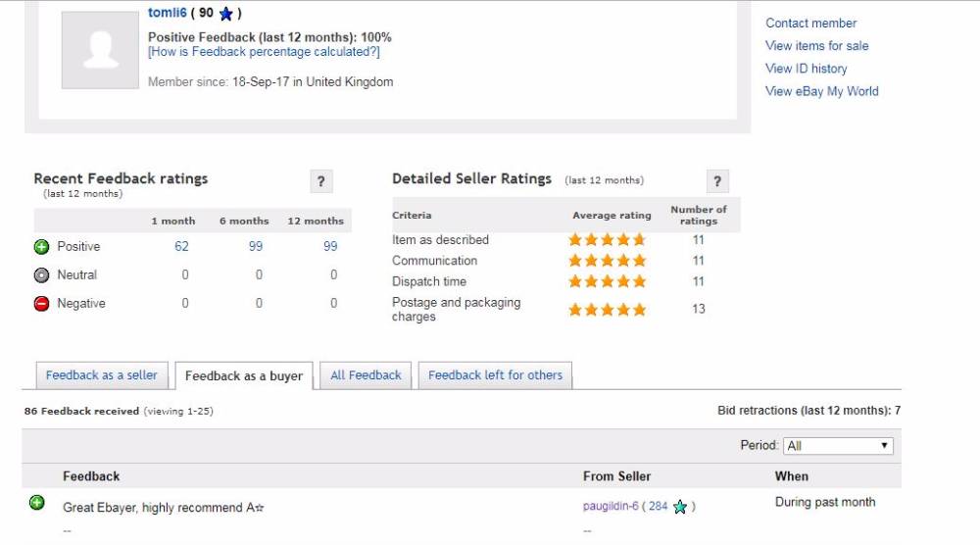980x545 pixels.
Task: Open seller paugildin-6's profile link
Action: coord(611,507)
